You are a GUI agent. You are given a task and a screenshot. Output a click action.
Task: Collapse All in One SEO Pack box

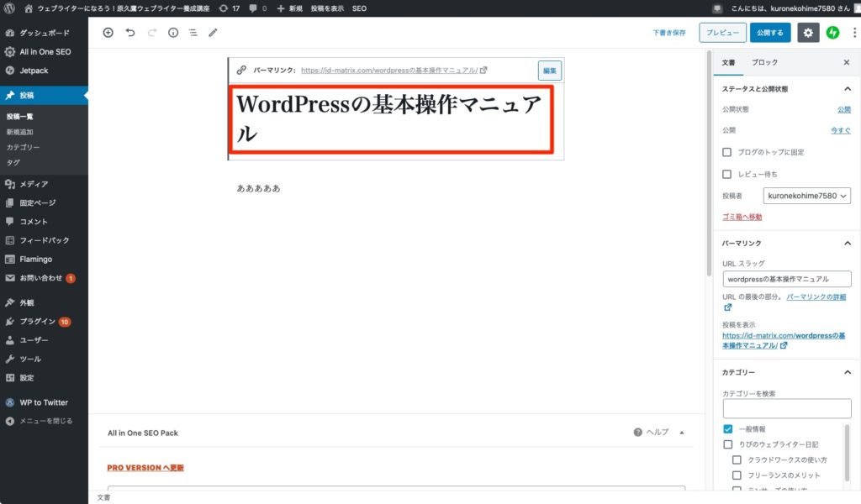[x=682, y=432]
